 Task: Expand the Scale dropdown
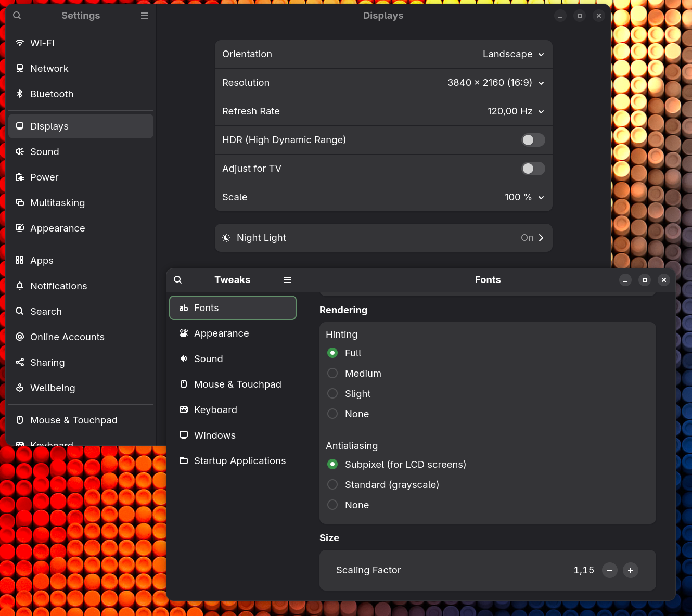coord(541,197)
